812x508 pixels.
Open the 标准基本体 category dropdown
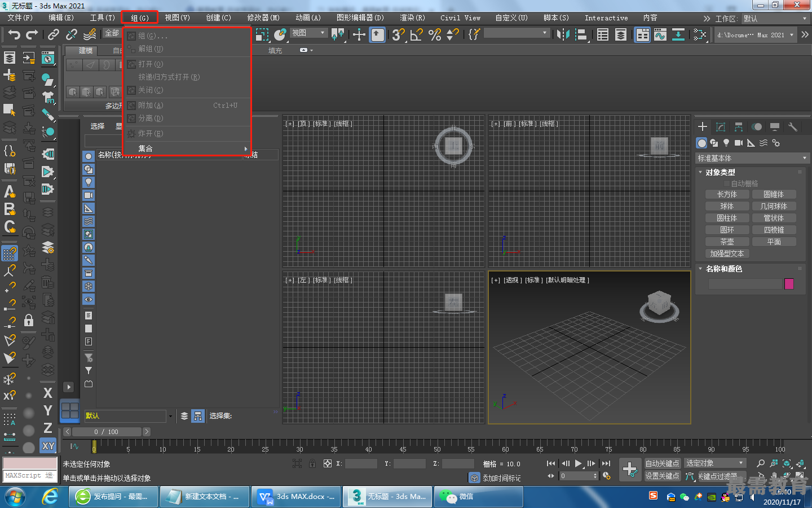(752, 158)
